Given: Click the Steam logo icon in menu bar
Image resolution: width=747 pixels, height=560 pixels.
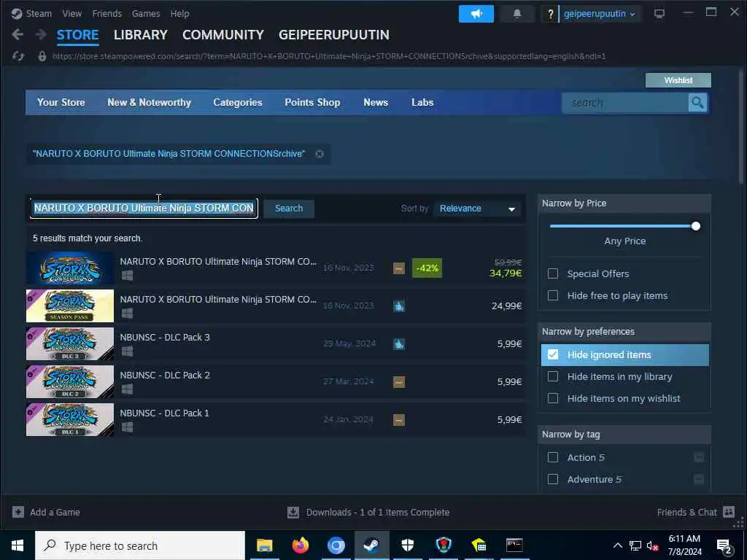Looking at the screenshot, I should tap(17, 14).
